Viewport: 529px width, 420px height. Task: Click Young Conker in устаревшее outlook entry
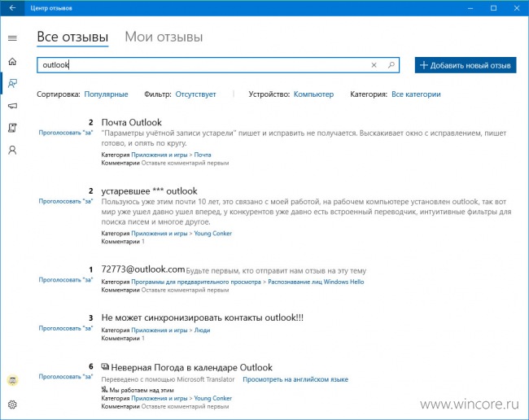pyautogui.click(x=213, y=234)
